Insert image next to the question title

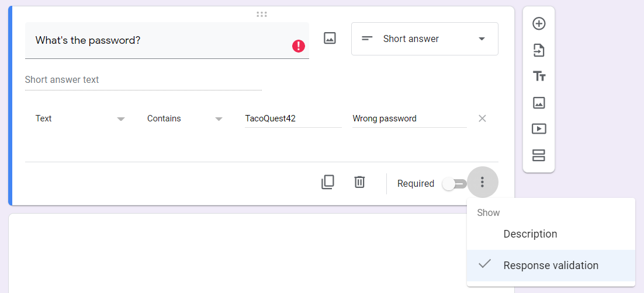pos(330,39)
